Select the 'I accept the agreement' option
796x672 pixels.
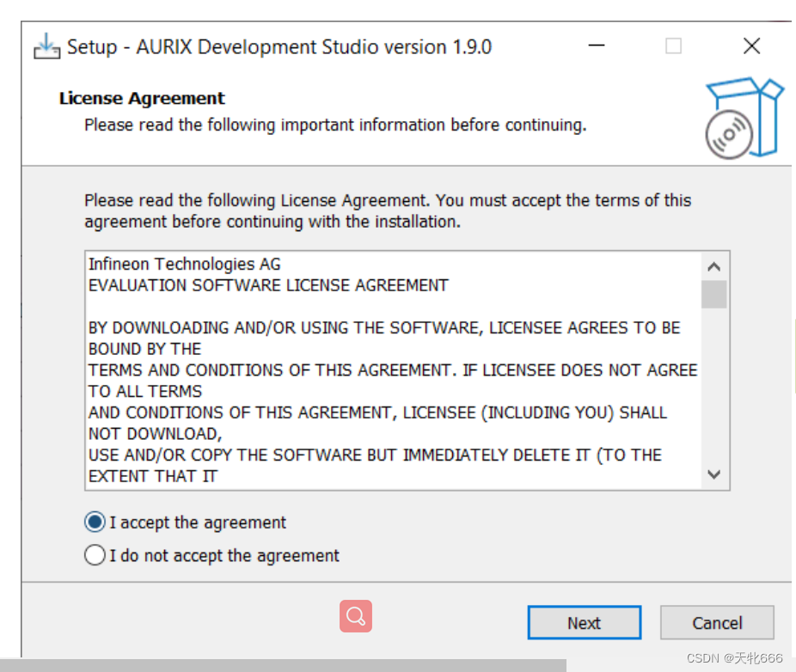tap(95, 522)
